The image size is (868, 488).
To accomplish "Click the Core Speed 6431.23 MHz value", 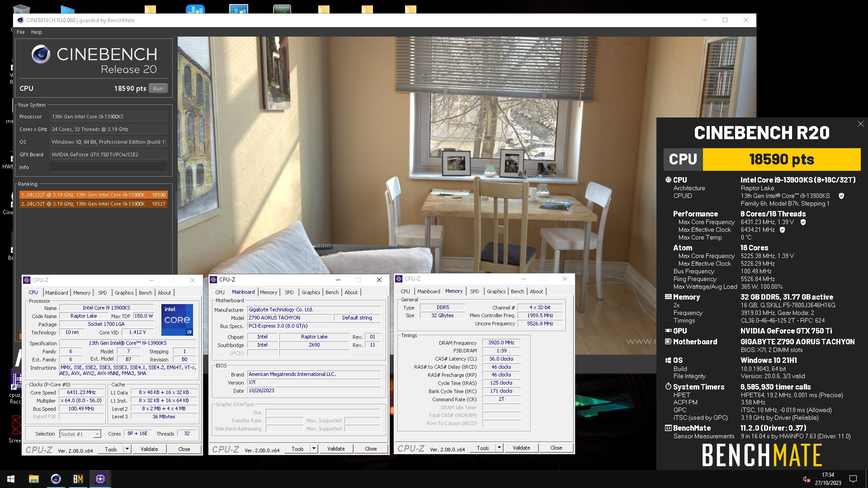I will tap(81, 393).
